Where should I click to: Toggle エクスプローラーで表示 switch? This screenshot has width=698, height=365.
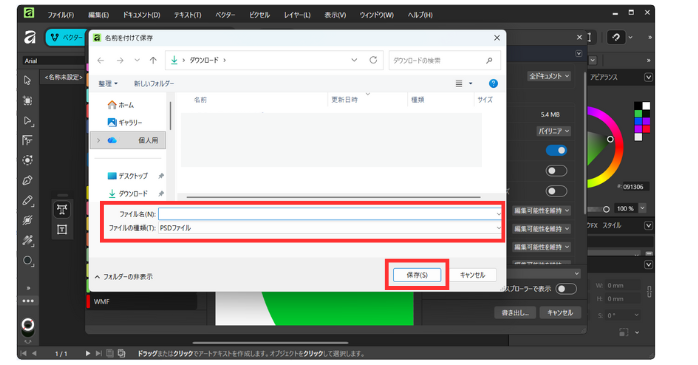coord(566,289)
